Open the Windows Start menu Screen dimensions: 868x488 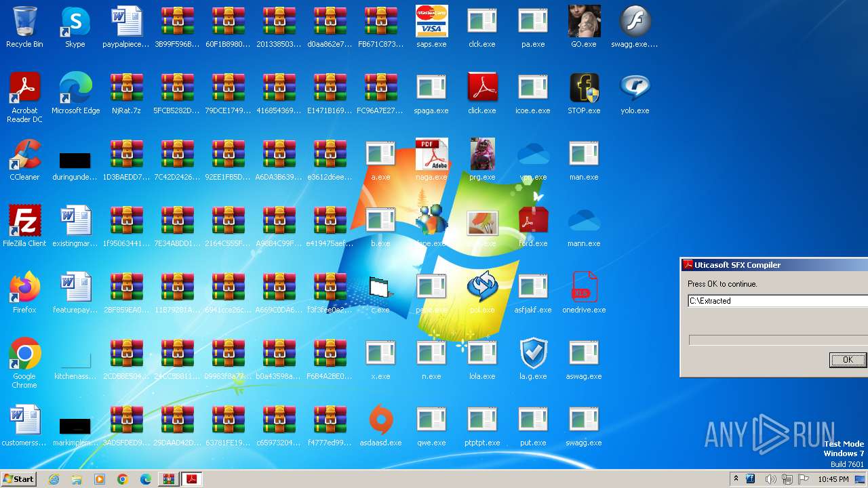(x=19, y=479)
